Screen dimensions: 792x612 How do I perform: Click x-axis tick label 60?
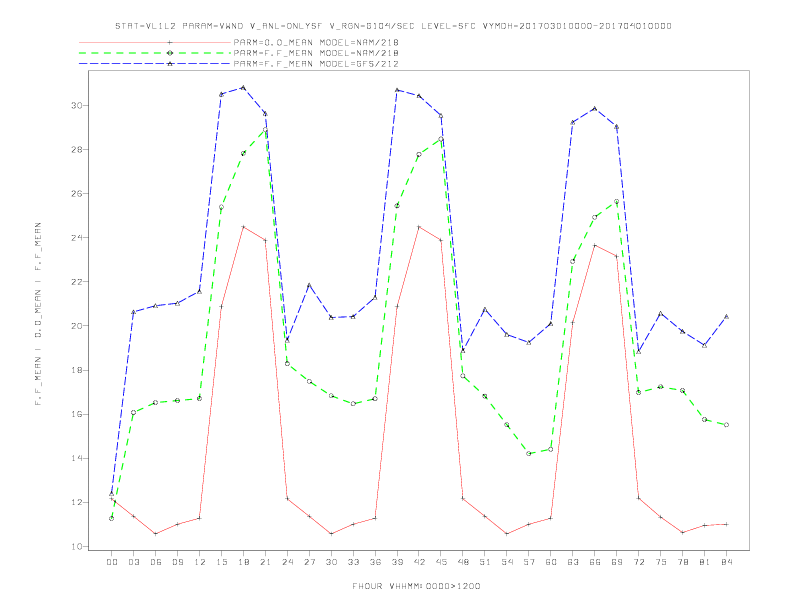[551, 562]
